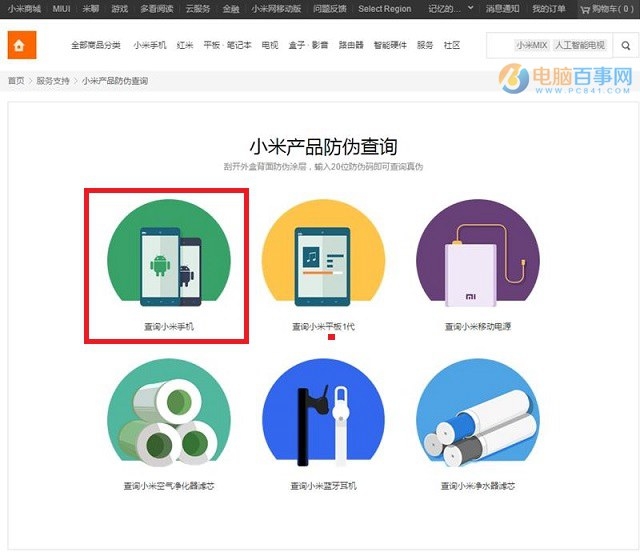The image size is (640, 552).
Task: Click 云服务 link in top bar
Action: (198, 9)
